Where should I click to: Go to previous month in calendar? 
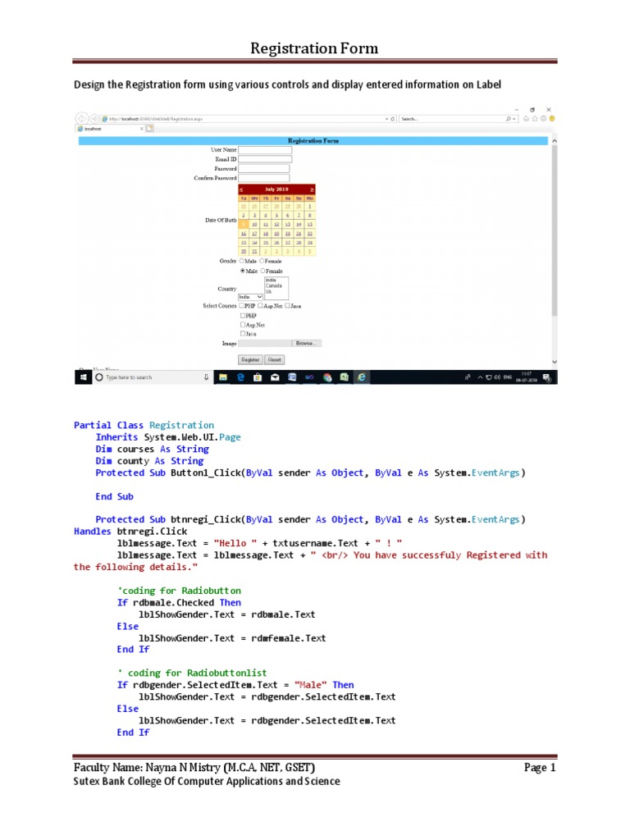point(241,189)
